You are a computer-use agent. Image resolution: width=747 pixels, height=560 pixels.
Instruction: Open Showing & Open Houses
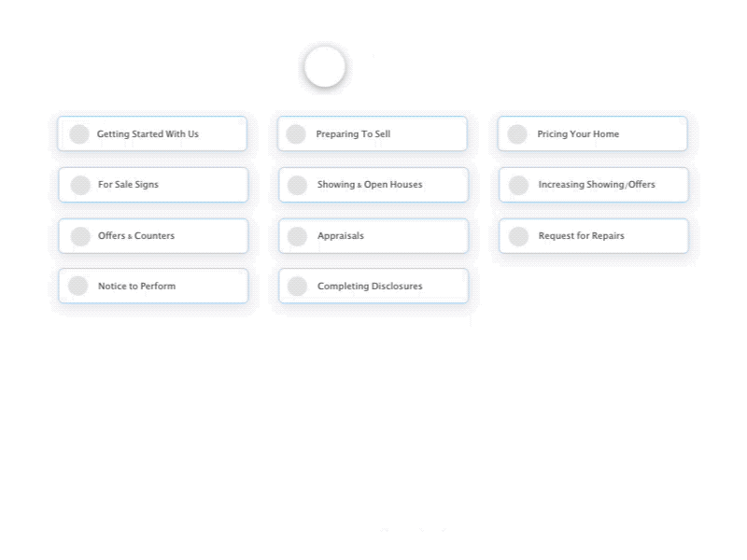(372, 185)
